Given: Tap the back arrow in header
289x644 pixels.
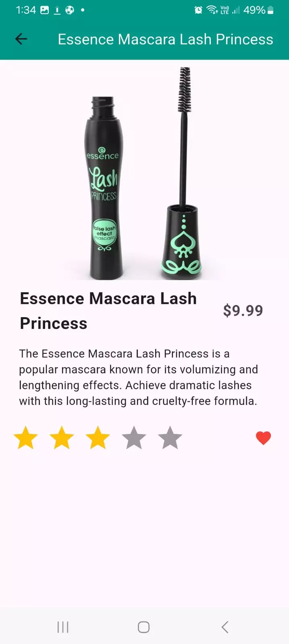Looking at the screenshot, I should [x=21, y=39].
